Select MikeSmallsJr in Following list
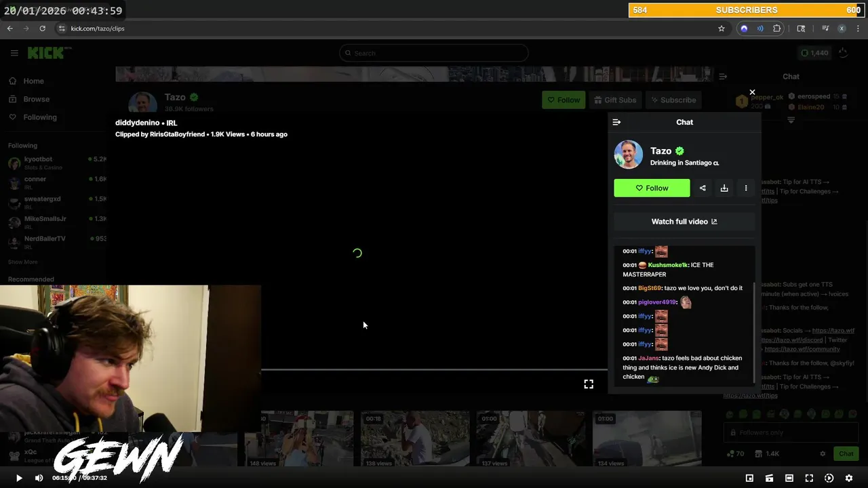Viewport: 868px width, 488px height. click(x=57, y=222)
